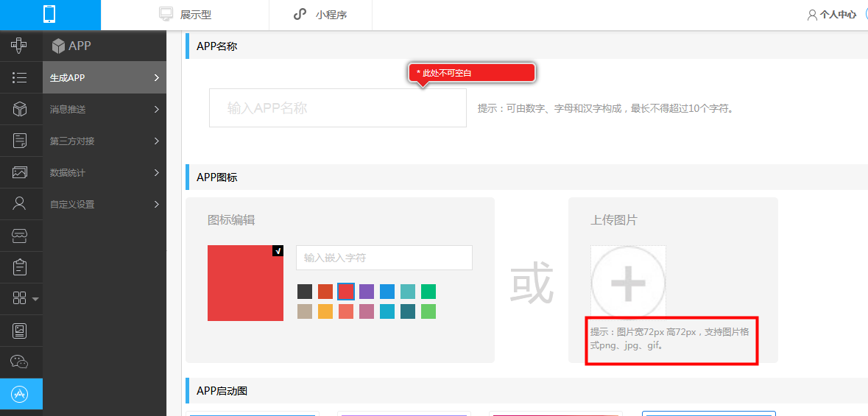Viewport: 868px width, 416px height.
Task: Pick the orange-yellow color swatch
Action: pos(325,311)
